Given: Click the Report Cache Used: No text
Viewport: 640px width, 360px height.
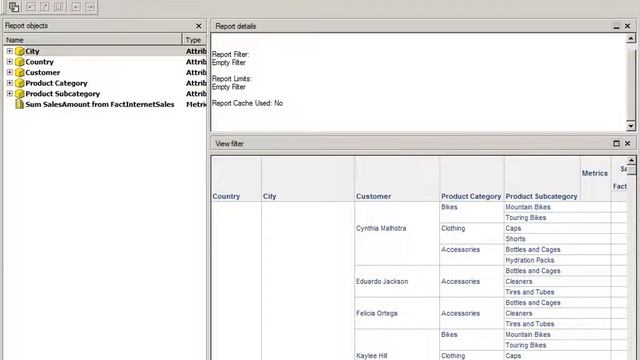Looking at the screenshot, I should coord(247,103).
